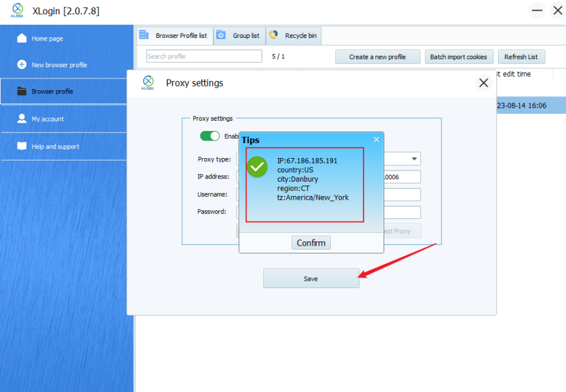Switch to the Group list tab

point(245,36)
